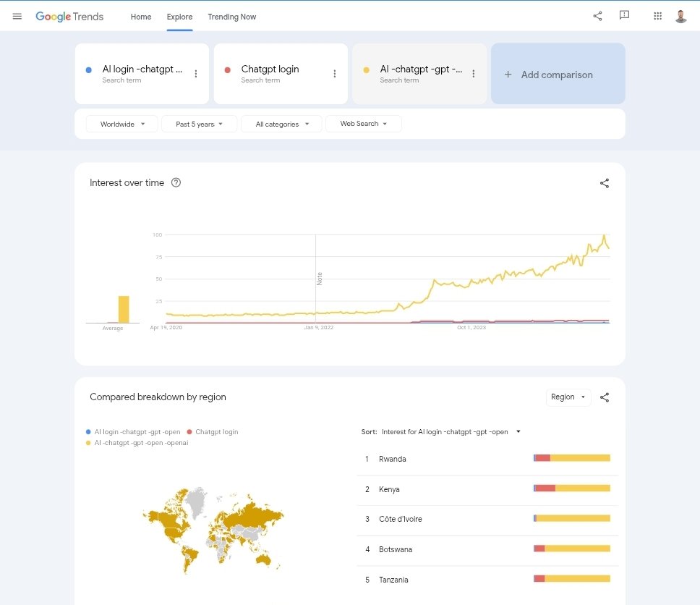Viewport: 700px width, 605px height.
Task: Click the Google Trends logo
Action: 69,17
